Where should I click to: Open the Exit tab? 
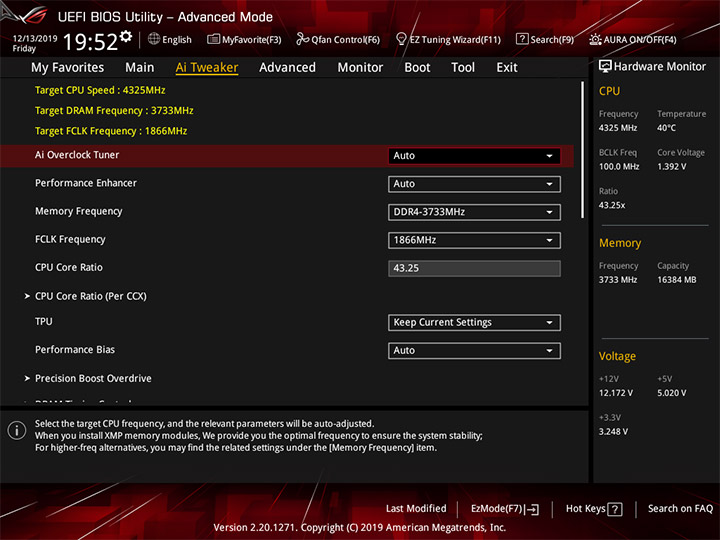pos(507,68)
